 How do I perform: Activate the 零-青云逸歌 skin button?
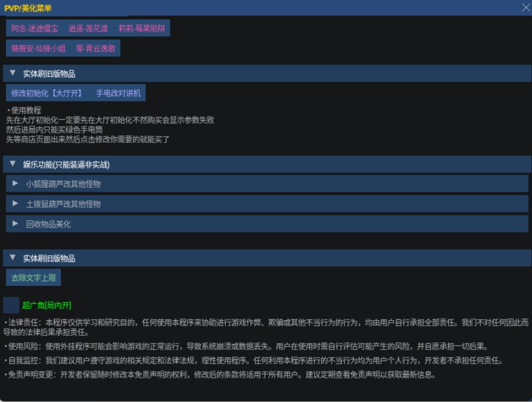(x=95, y=49)
